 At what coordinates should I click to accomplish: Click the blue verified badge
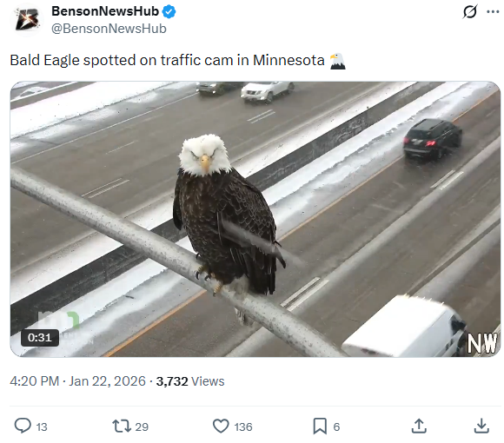click(x=169, y=11)
